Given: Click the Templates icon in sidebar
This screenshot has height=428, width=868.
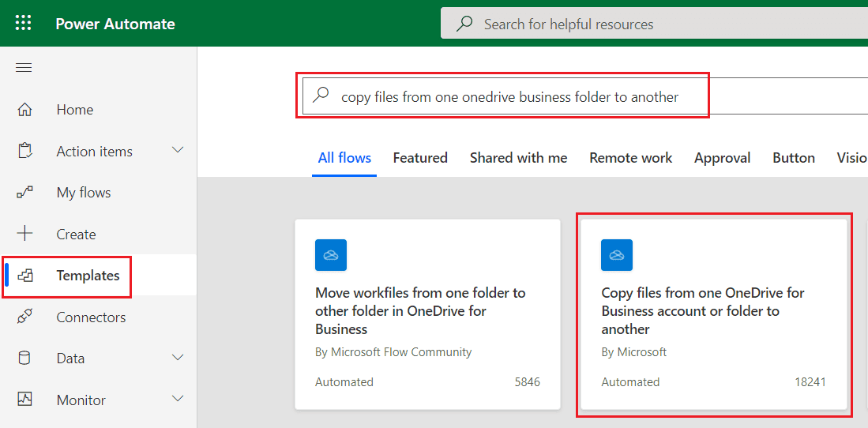Looking at the screenshot, I should click(x=25, y=275).
